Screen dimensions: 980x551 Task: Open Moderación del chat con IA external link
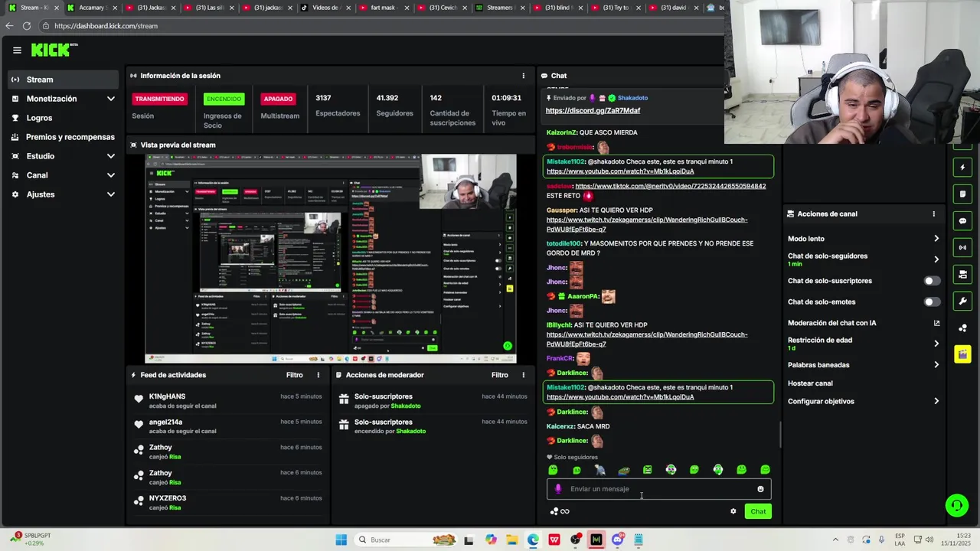click(x=936, y=323)
